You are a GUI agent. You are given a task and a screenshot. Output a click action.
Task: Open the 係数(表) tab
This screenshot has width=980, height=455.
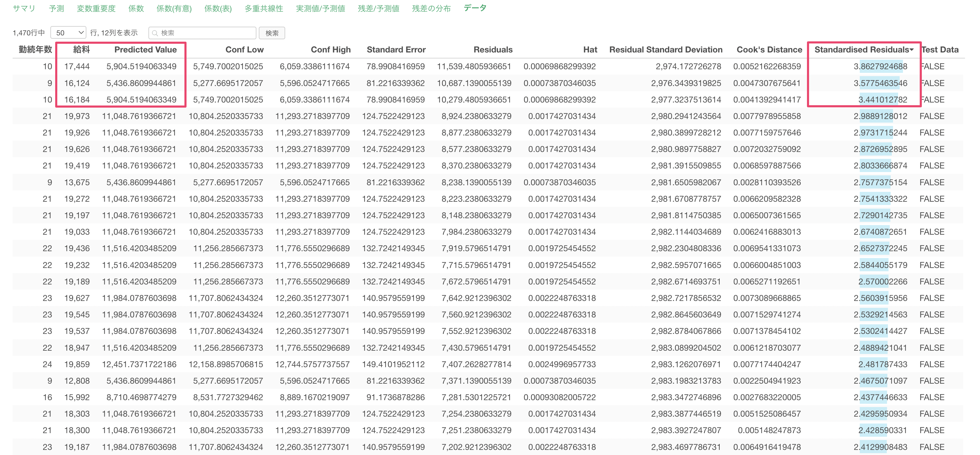pos(218,8)
